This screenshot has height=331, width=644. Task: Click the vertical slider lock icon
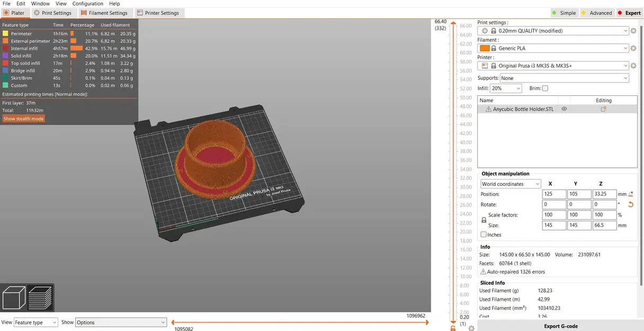coord(453,328)
